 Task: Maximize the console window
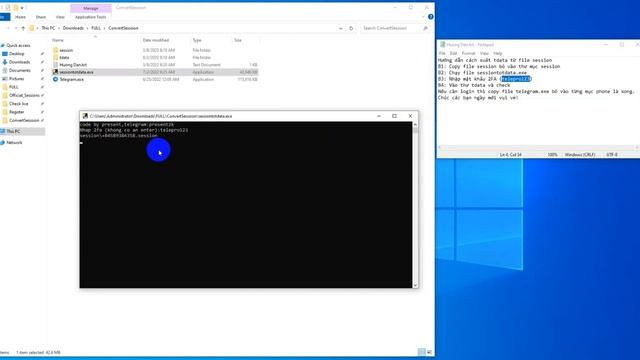[394, 116]
